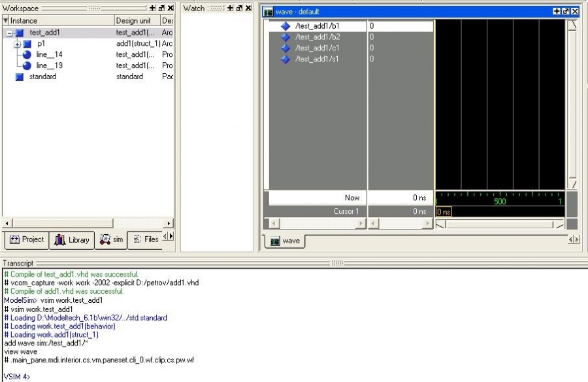Undock the Workspace pane

click(161, 8)
